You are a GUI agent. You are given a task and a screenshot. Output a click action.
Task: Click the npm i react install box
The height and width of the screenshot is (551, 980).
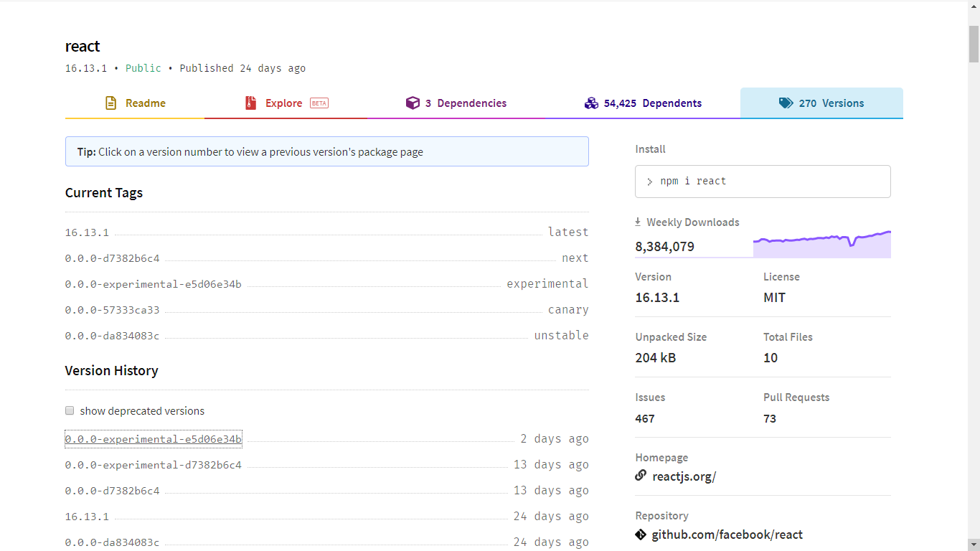(763, 182)
